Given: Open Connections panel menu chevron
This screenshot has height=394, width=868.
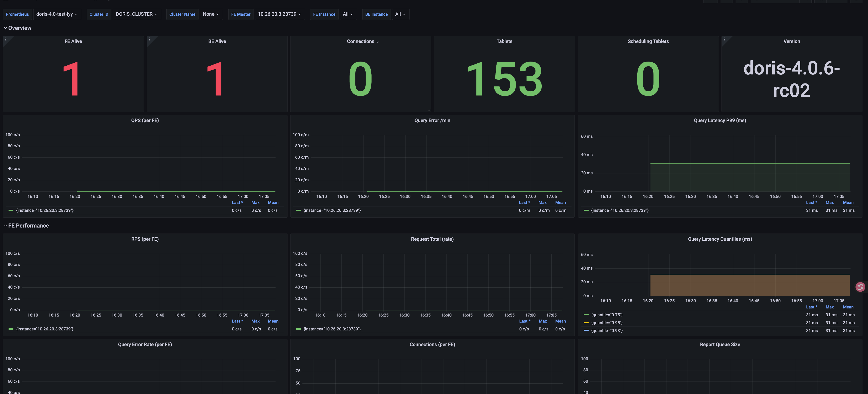Looking at the screenshot, I should (x=378, y=42).
